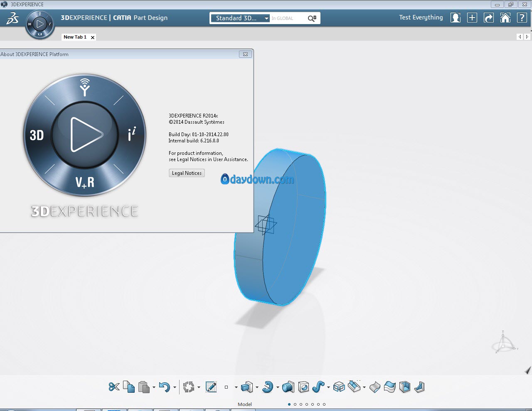Viewport: 532px width, 411px height.
Task: Select the third toolbar page dot
Action: [301, 404]
